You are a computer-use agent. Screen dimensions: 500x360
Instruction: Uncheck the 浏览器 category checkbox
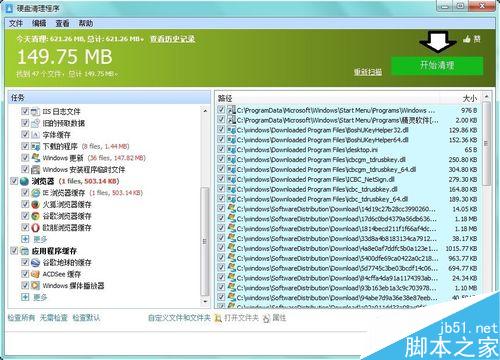(14, 181)
